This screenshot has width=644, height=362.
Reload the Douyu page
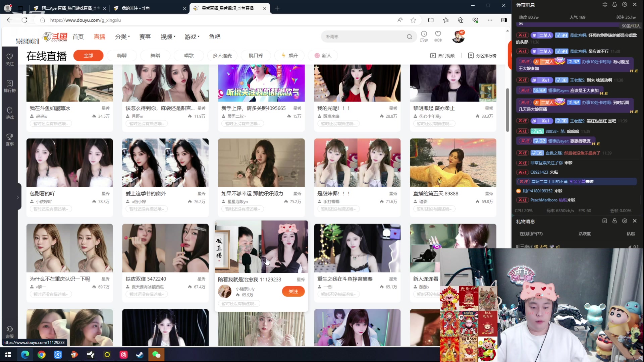point(24,20)
